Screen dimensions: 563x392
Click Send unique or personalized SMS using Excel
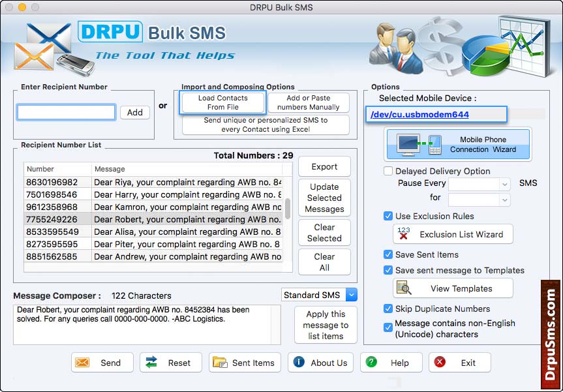click(266, 125)
